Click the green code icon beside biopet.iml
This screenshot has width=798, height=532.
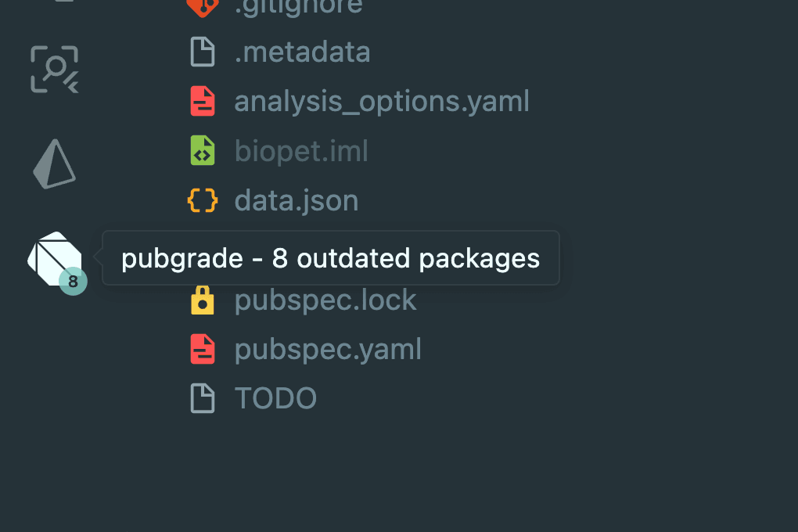[x=203, y=151]
